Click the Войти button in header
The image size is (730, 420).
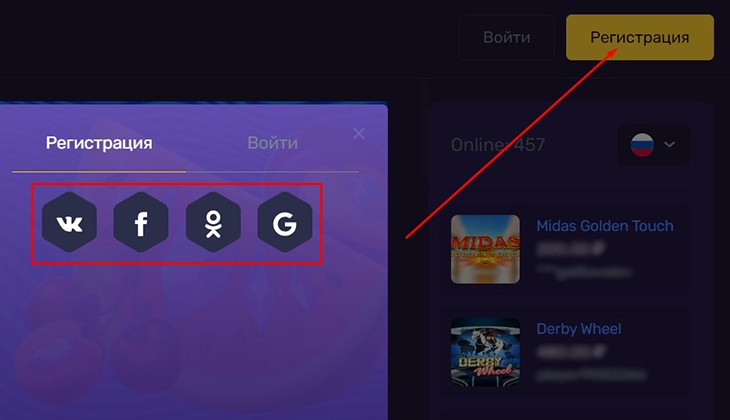pyautogui.click(x=507, y=37)
